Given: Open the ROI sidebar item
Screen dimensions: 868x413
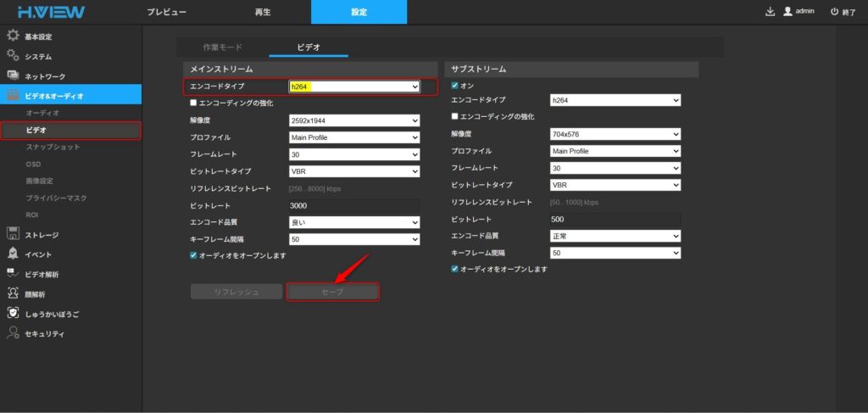Looking at the screenshot, I should point(32,215).
